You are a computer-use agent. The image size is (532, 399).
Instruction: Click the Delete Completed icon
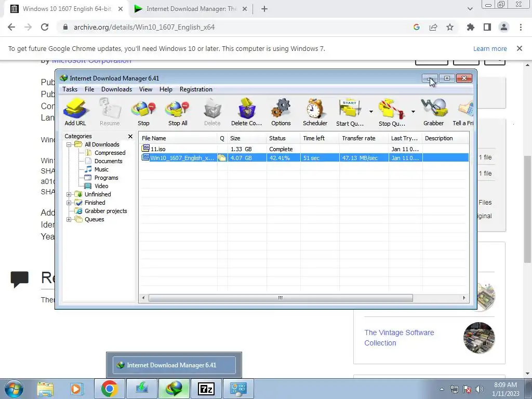[x=246, y=112]
